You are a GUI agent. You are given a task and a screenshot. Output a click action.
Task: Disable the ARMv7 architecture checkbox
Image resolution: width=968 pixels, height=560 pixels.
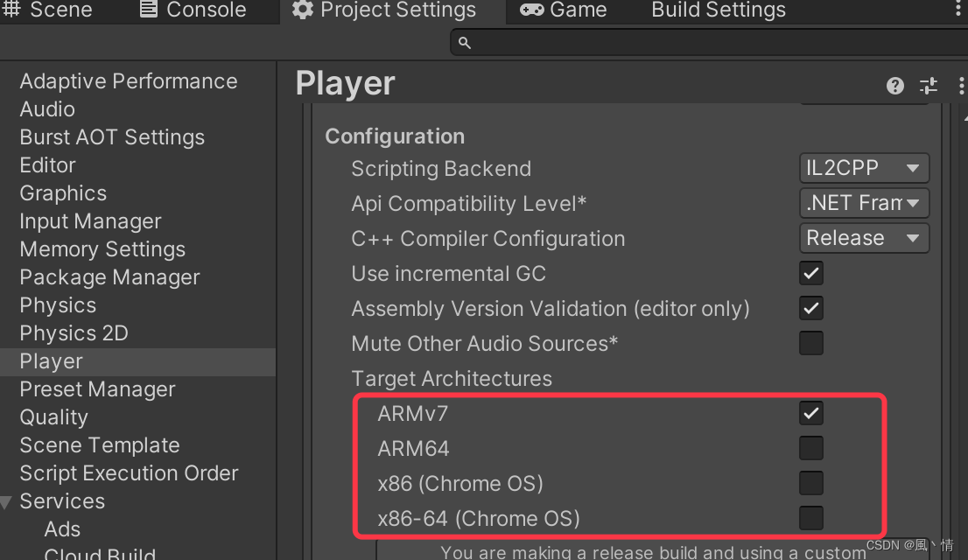coord(811,413)
